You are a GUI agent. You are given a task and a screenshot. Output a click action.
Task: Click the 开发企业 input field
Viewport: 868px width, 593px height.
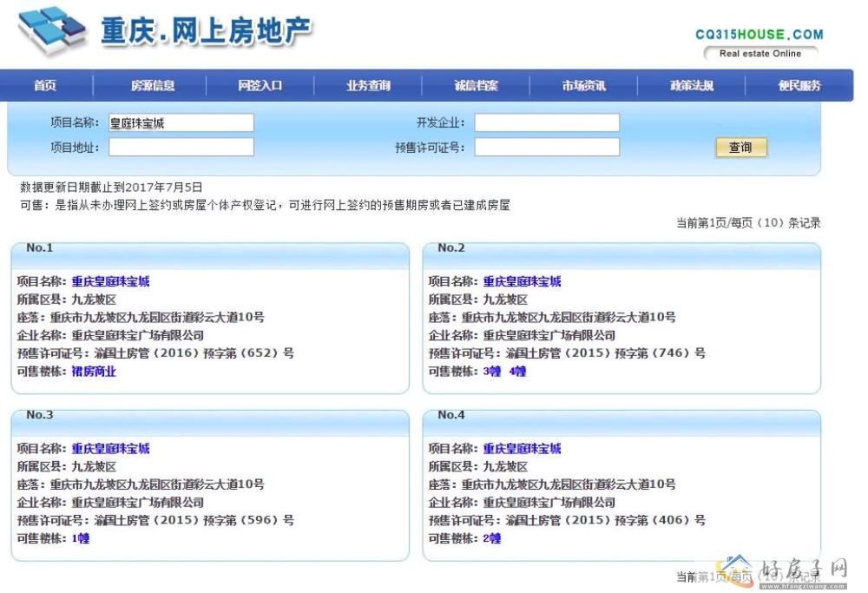coord(547,123)
